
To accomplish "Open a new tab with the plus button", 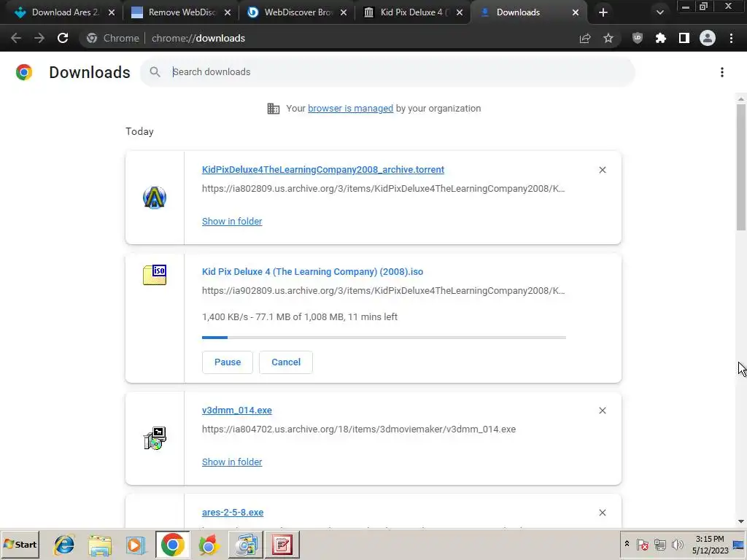I will [x=603, y=12].
